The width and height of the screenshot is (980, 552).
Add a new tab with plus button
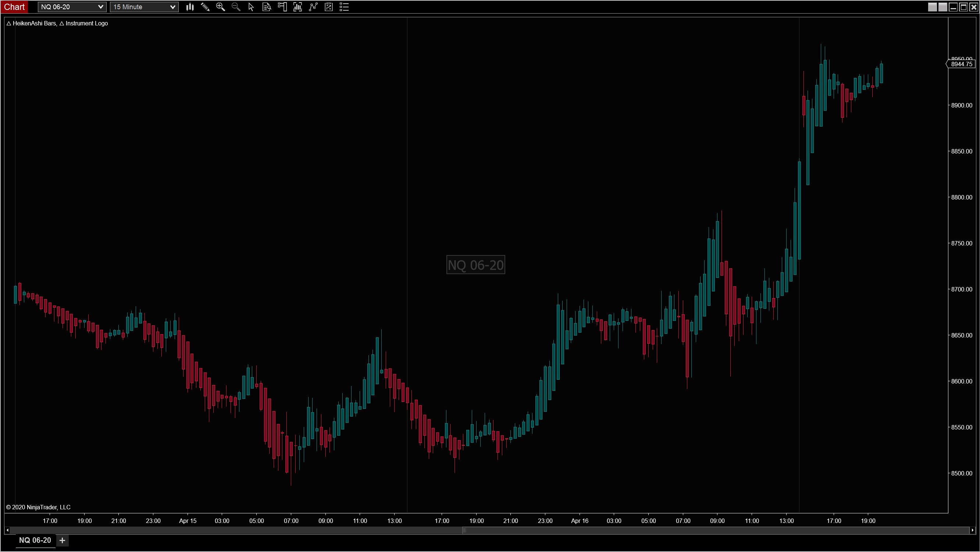click(63, 540)
